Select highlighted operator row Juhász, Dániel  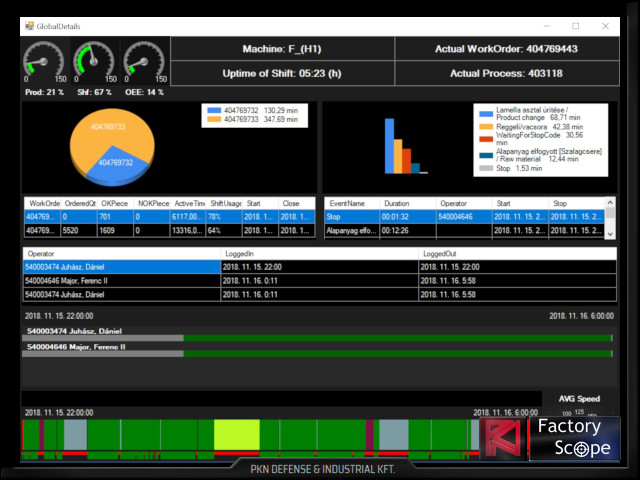point(320,267)
